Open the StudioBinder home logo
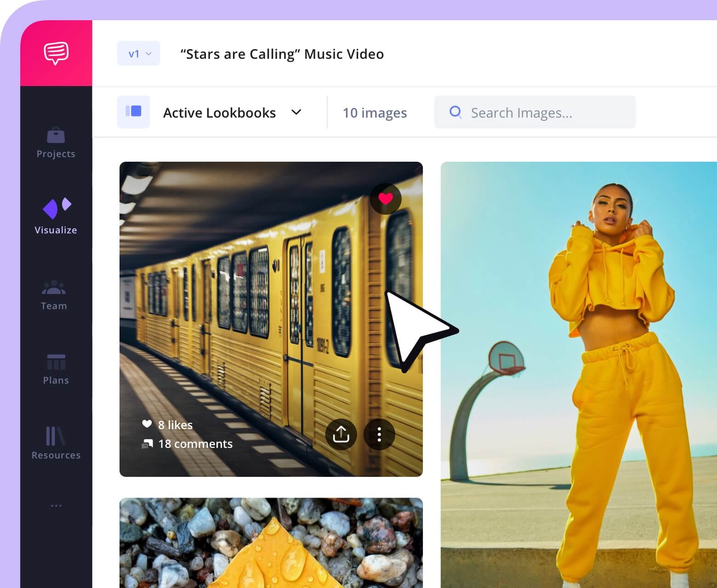The height and width of the screenshot is (588, 717). tap(56, 52)
